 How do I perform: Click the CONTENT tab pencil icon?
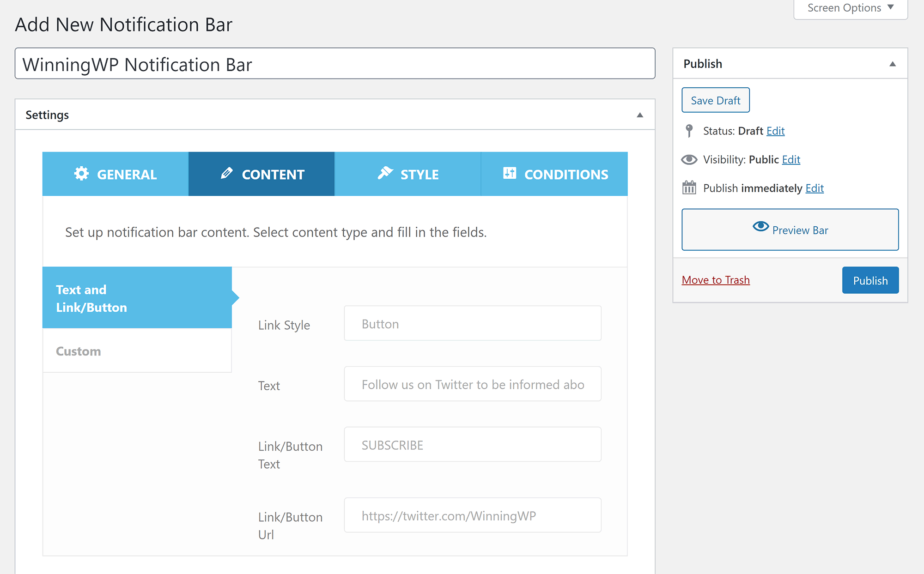point(226,173)
